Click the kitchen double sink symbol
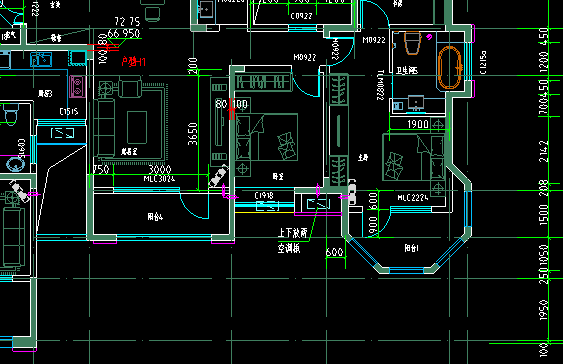This screenshot has width=563, height=364. (41, 60)
